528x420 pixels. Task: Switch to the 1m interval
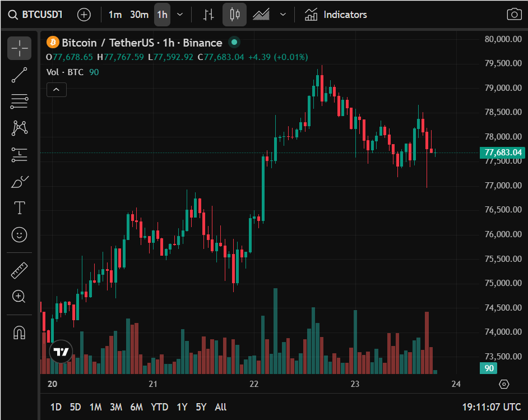pyautogui.click(x=115, y=15)
